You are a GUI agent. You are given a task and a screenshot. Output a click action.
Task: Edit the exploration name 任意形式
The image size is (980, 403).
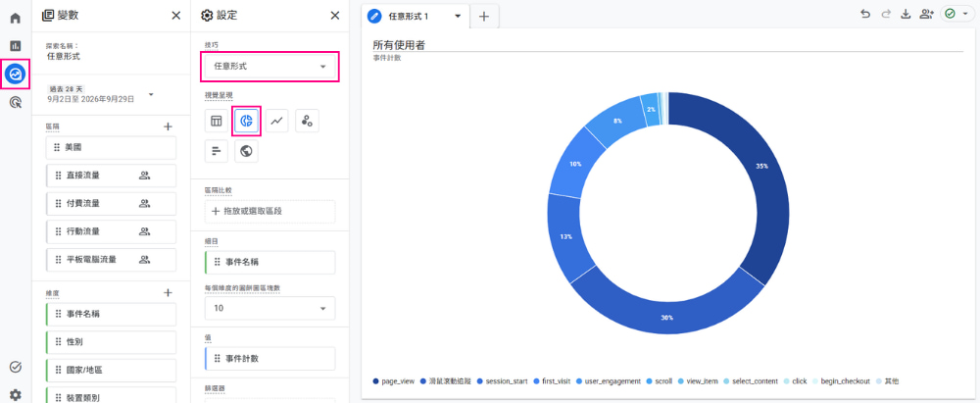tap(64, 56)
